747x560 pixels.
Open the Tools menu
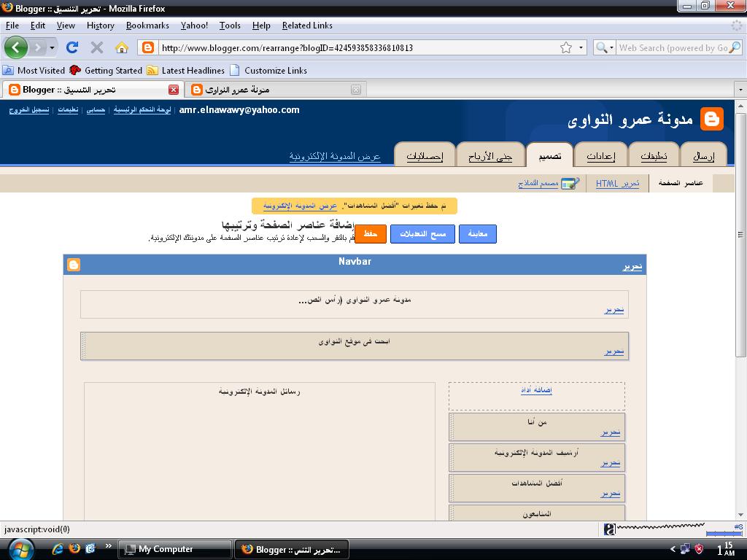pyautogui.click(x=230, y=26)
